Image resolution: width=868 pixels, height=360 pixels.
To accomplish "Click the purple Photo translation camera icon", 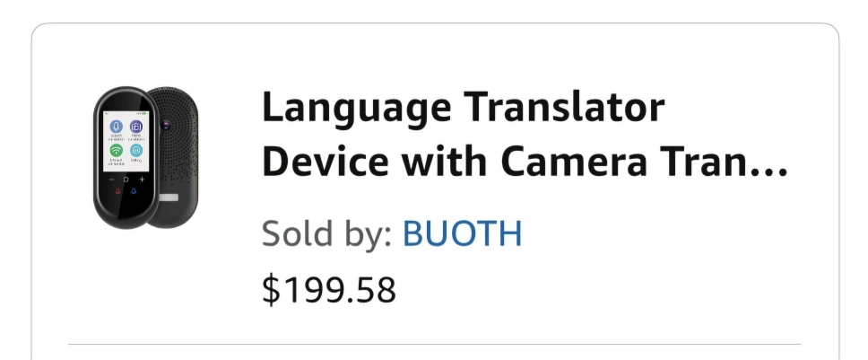I will click(136, 127).
